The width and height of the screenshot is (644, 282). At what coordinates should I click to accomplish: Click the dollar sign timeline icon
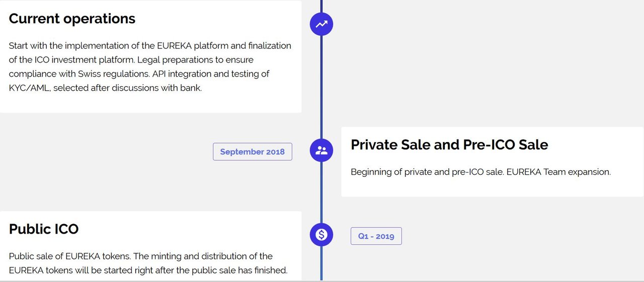(x=321, y=234)
